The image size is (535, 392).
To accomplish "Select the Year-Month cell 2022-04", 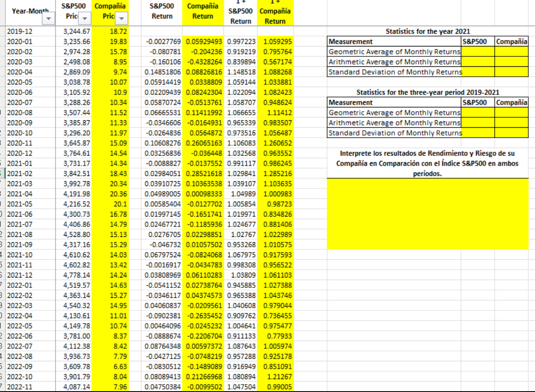I will (x=30, y=316).
